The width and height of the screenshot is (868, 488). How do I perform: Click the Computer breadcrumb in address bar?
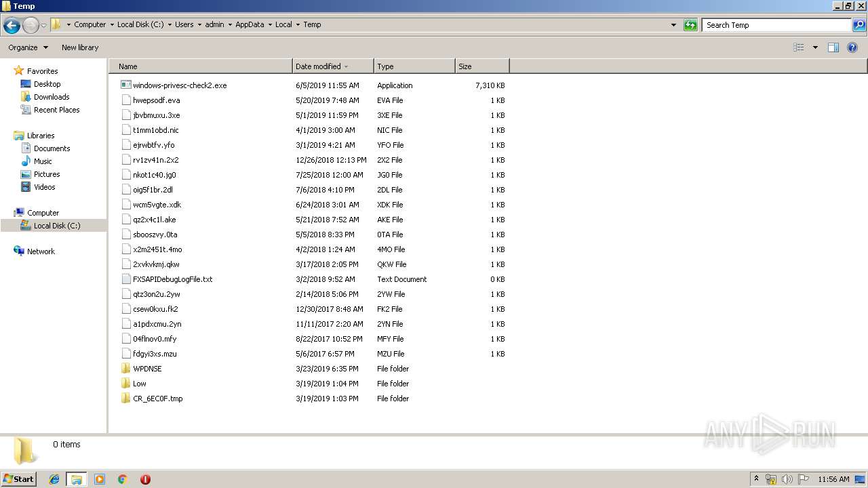coord(90,24)
